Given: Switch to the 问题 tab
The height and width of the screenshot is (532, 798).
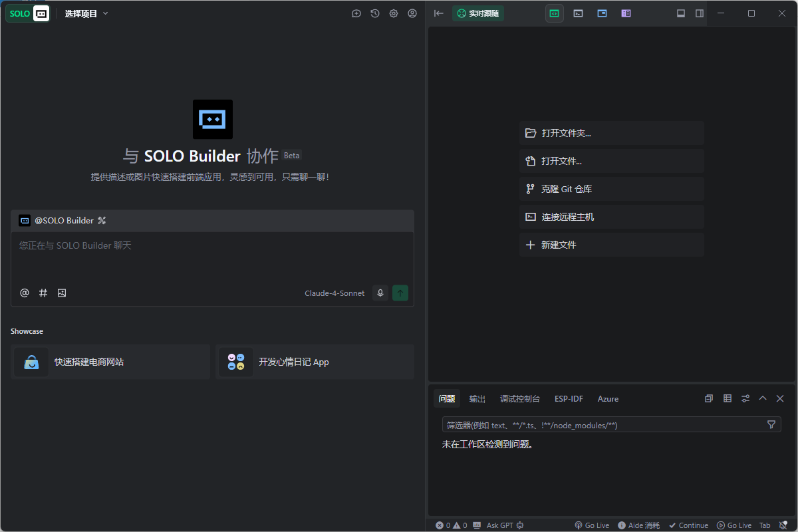Looking at the screenshot, I should click(x=447, y=399).
